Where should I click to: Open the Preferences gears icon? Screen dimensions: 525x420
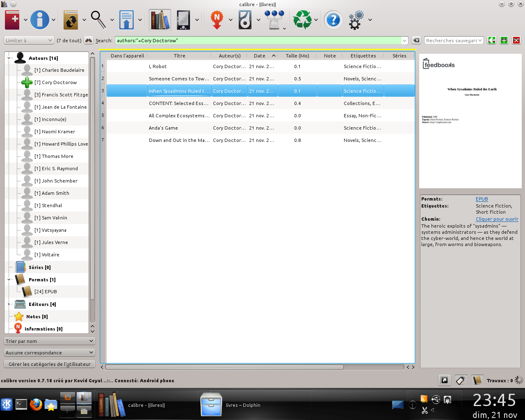click(356, 19)
